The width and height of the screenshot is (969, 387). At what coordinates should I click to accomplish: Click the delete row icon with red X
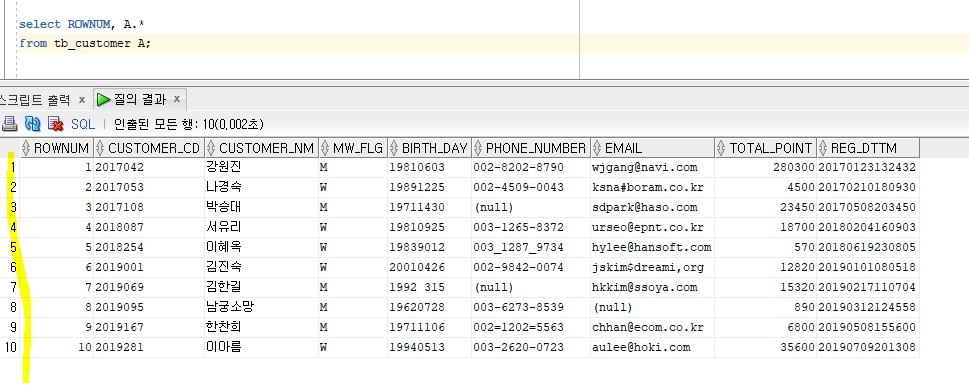click(56, 124)
